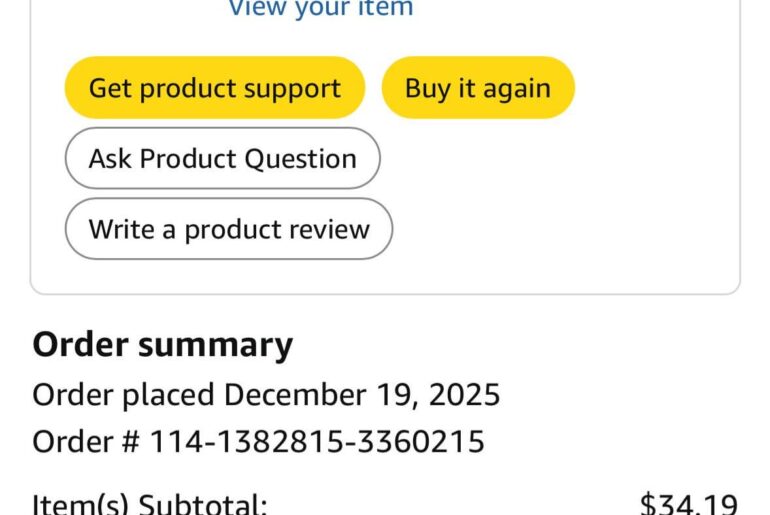The width and height of the screenshot is (770, 515).
Task: Tap the Buy it again button
Action: (x=478, y=88)
